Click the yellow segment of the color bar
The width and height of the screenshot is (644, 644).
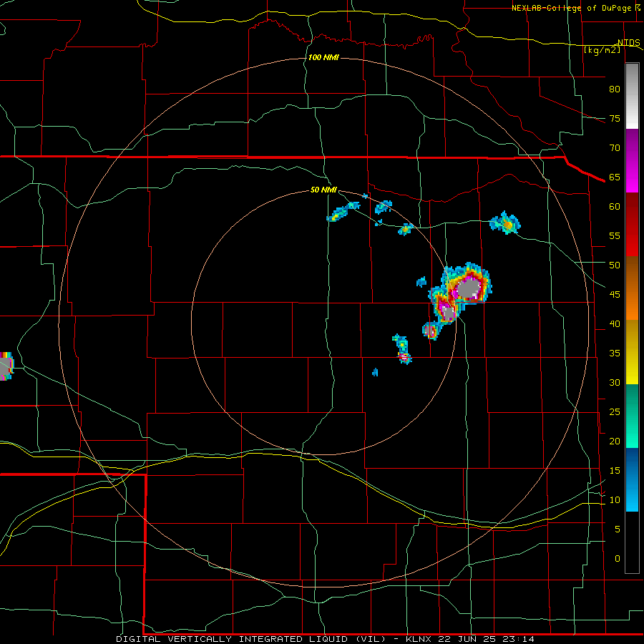click(x=632, y=352)
